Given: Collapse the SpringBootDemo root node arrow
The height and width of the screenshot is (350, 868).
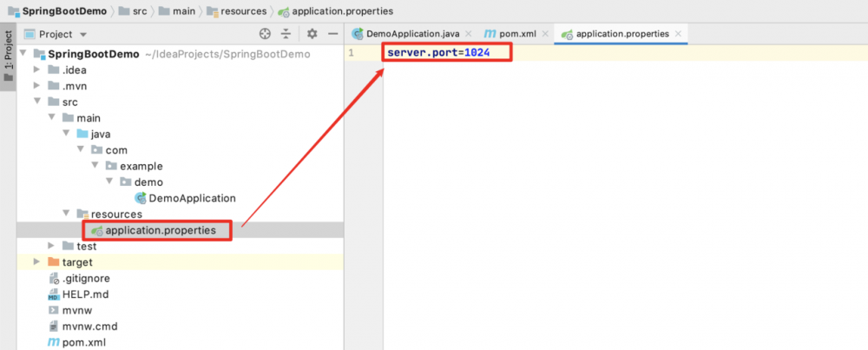Looking at the screenshot, I should pos(23,54).
